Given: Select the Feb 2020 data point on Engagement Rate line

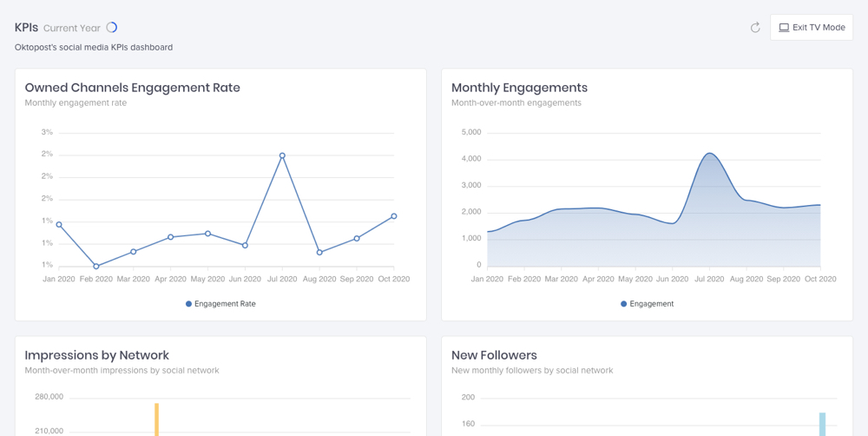Looking at the screenshot, I should [96, 267].
